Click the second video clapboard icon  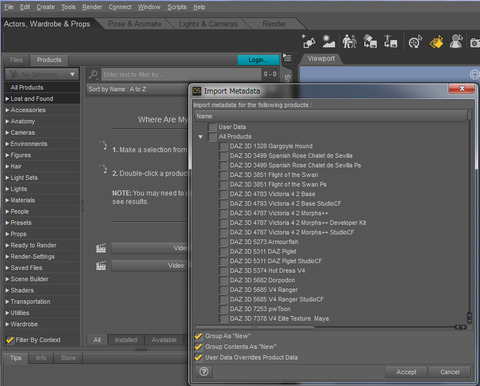tap(101, 266)
